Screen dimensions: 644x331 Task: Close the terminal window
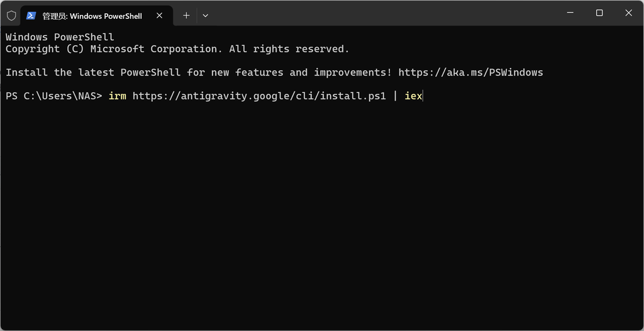[x=628, y=13]
